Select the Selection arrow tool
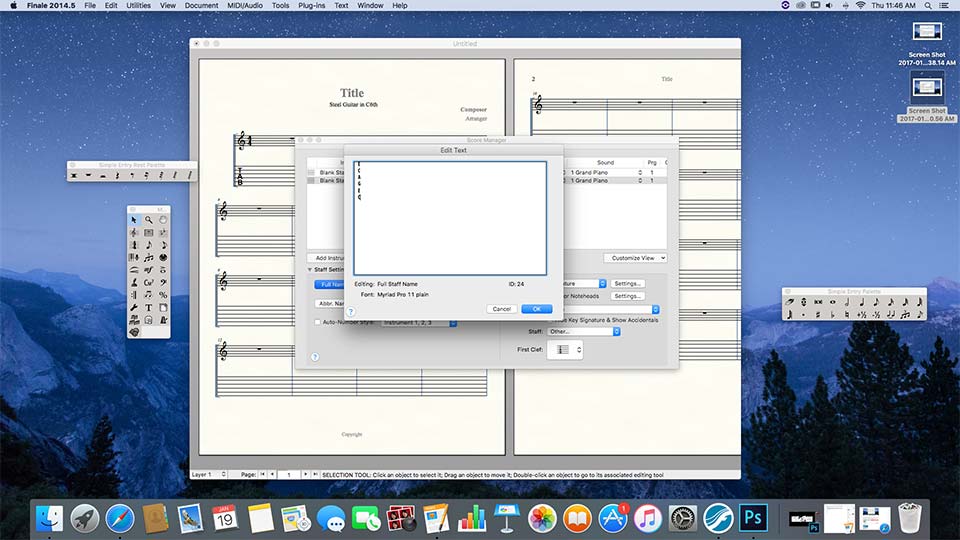The height and width of the screenshot is (540, 960). coord(134,220)
